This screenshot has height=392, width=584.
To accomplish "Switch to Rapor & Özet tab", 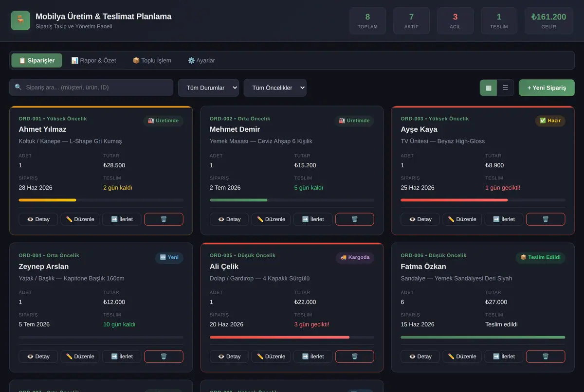I will click(93, 60).
